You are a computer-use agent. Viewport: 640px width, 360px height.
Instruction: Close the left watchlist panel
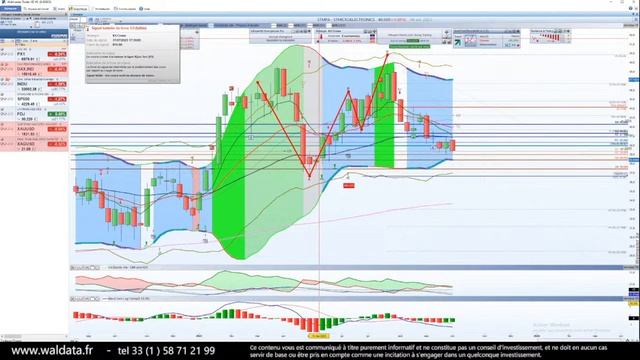66,14
